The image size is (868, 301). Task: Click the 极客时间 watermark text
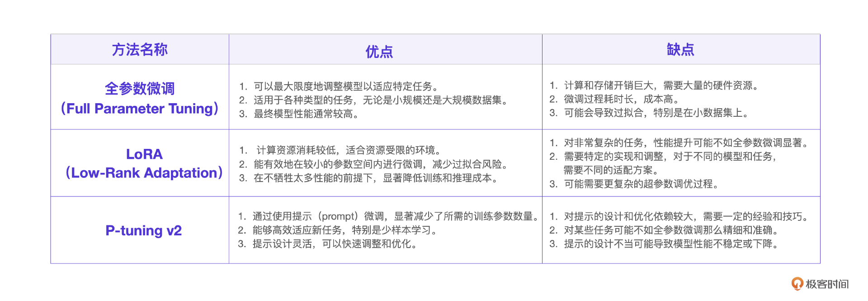[x=827, y=284]
